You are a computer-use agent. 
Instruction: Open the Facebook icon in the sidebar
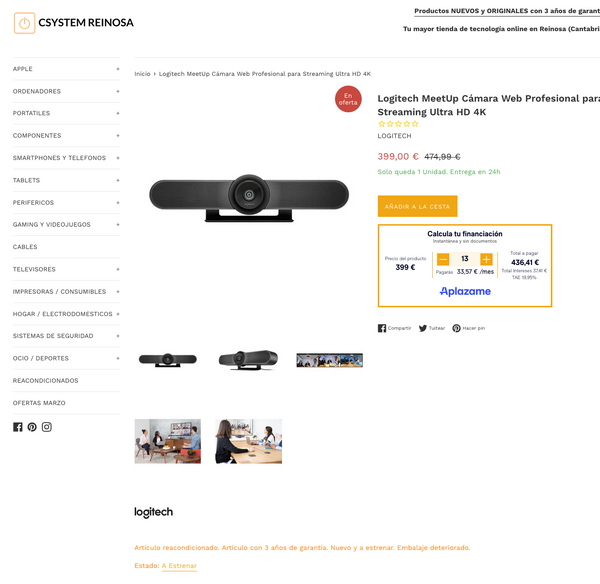(18, 427)
